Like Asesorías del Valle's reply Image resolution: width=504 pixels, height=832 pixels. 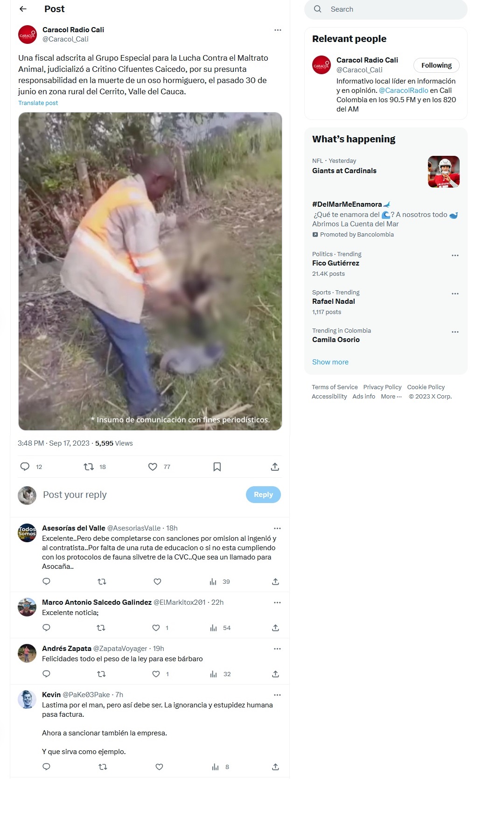(157, 581)
